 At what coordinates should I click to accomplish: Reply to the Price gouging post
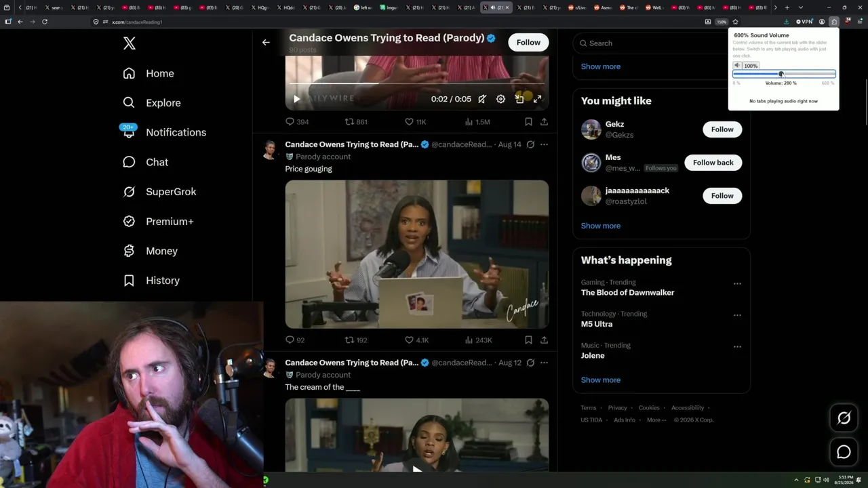coord(295,340)
